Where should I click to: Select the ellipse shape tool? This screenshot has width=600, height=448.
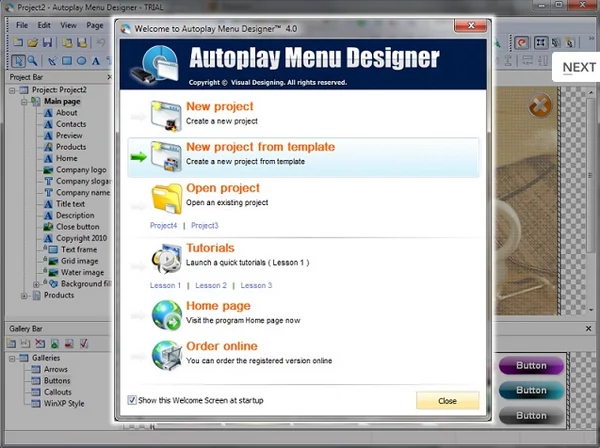click(x=81, y=60)
